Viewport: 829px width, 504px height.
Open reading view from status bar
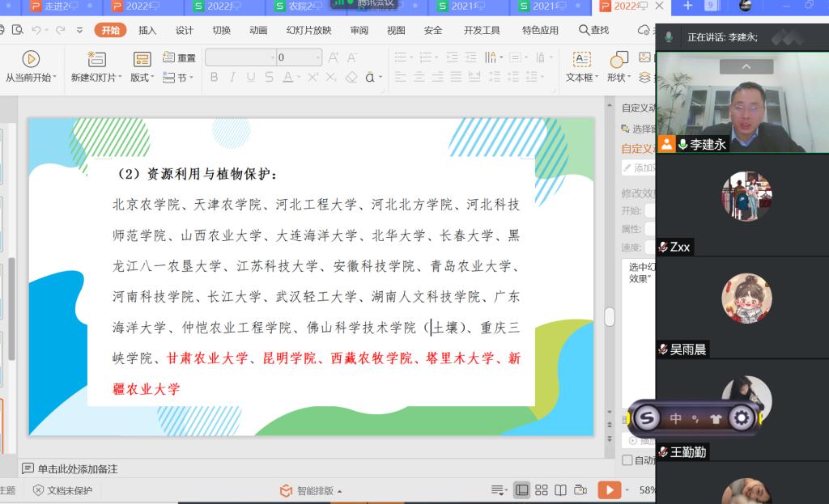coord(560,490)
